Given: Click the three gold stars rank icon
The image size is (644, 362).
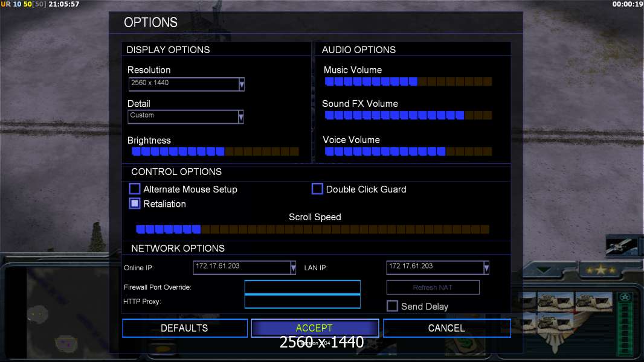Looking at the screenshot, I should [x=601, y=270].
